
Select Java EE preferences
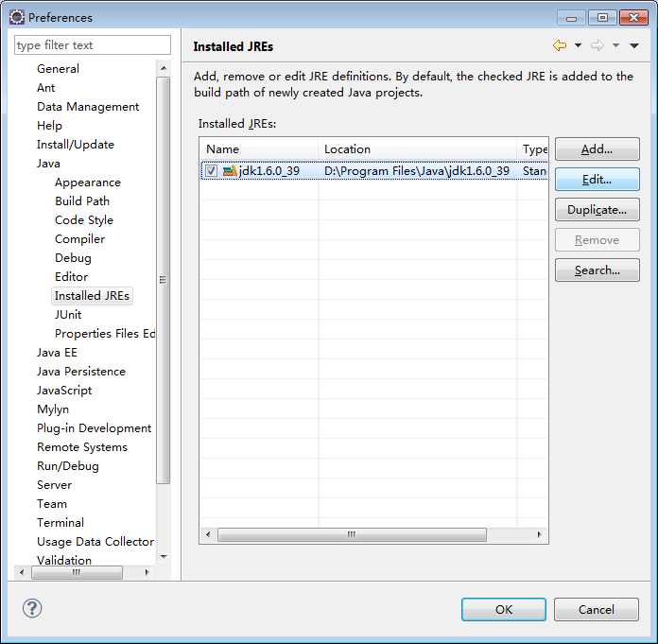coord(57,352)
